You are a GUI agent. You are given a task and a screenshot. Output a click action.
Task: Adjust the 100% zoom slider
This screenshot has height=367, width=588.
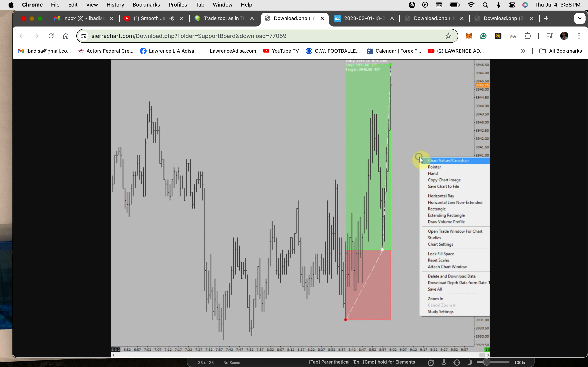[x=487, y=362]
